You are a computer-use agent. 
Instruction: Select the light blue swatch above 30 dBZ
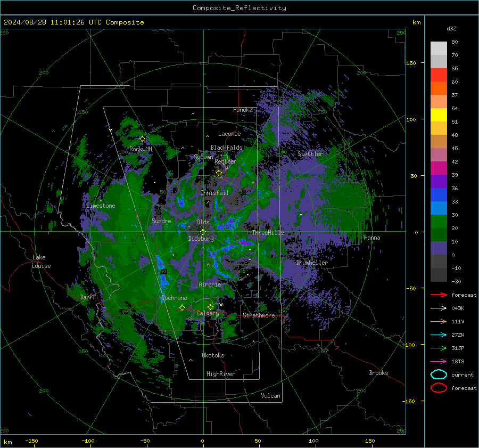439,208
